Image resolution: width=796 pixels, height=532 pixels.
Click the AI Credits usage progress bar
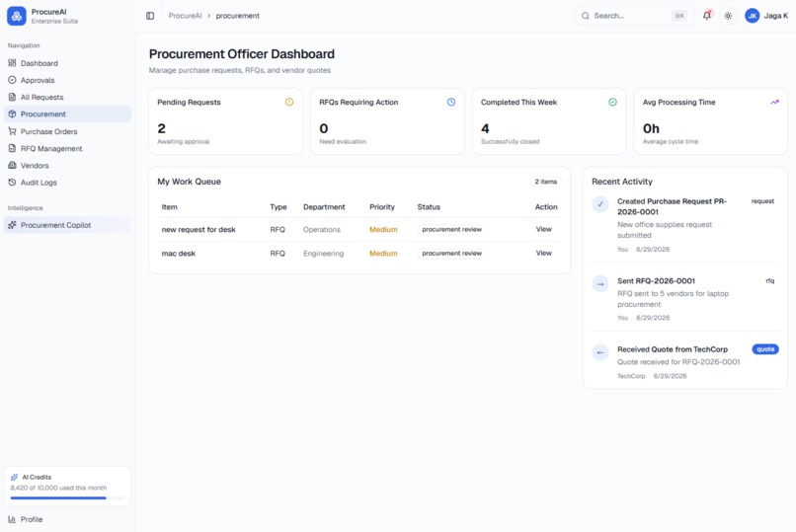(x=67, y=498)
